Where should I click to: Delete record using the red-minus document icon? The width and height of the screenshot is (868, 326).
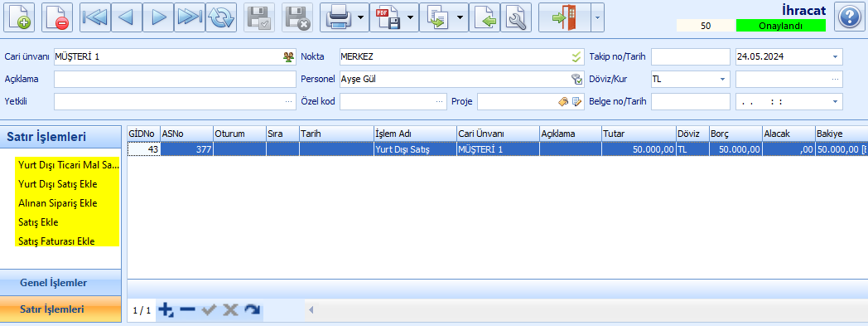click(57, 17)
